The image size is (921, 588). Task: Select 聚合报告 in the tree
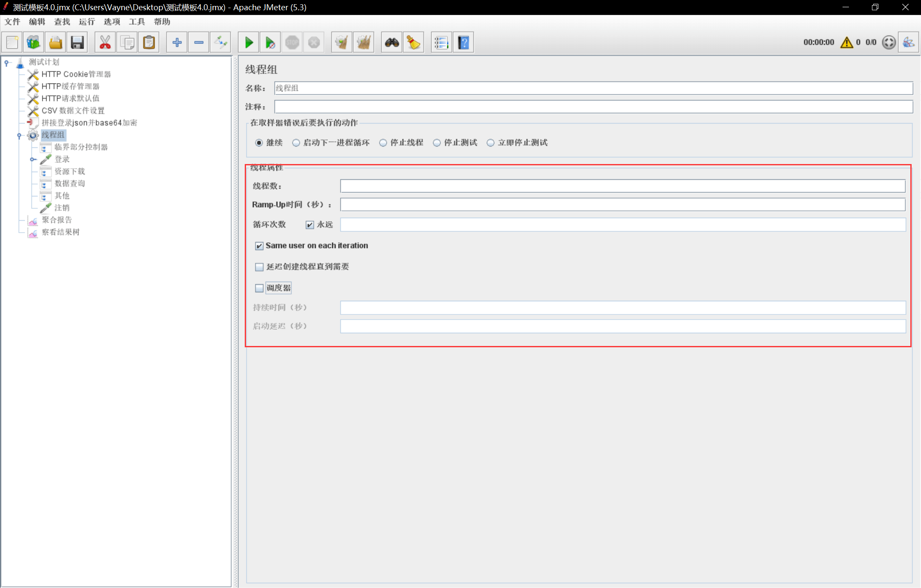(x=57, y=220)
